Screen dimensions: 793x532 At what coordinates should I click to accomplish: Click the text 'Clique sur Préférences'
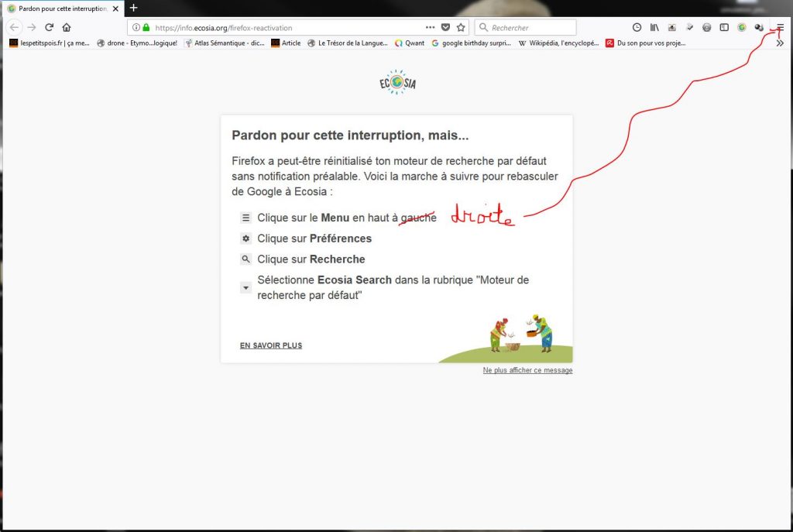[x=314, y=239]
